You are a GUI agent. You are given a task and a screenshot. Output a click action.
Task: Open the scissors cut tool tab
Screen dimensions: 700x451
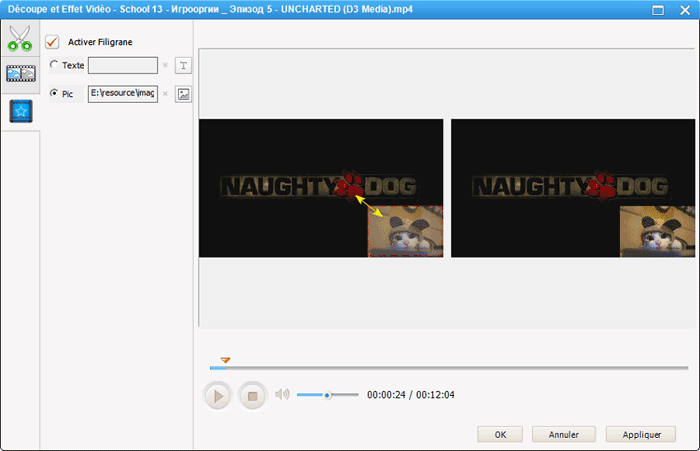(20, 38)
